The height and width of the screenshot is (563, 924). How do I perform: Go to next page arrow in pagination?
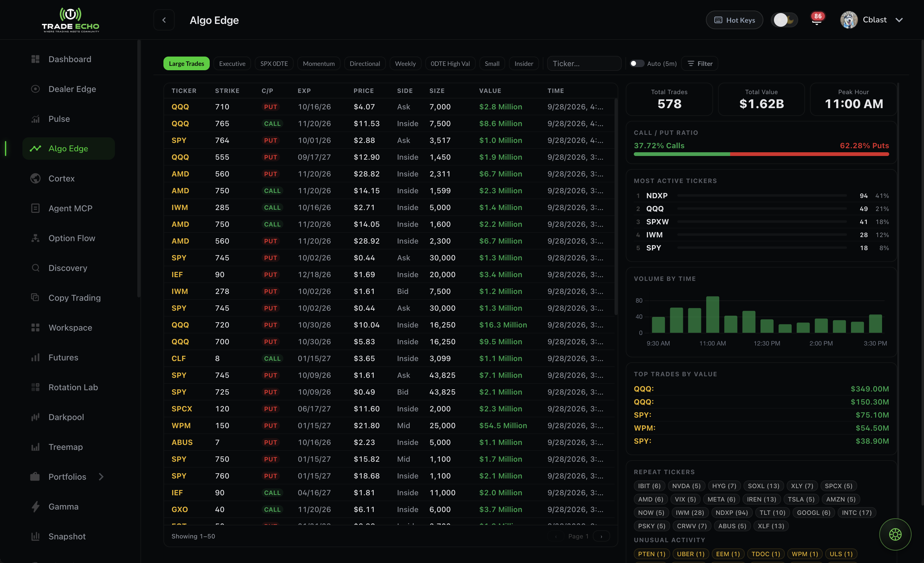602,536
